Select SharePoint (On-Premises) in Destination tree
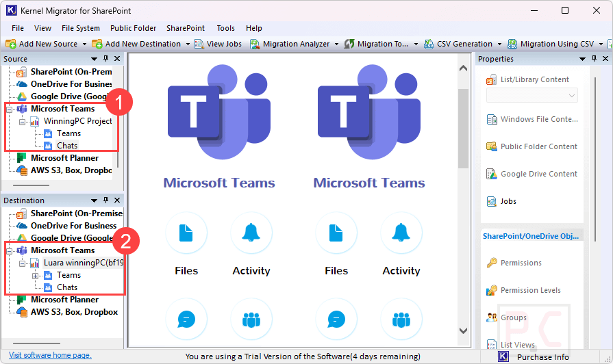The height and width of the screenshot is (364, 613). tap(77, 213)
